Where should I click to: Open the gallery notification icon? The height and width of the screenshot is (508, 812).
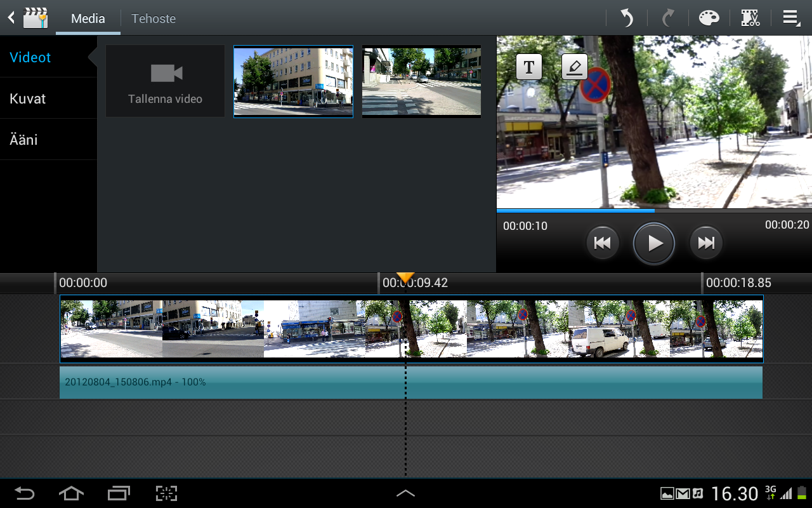point(667,493)
